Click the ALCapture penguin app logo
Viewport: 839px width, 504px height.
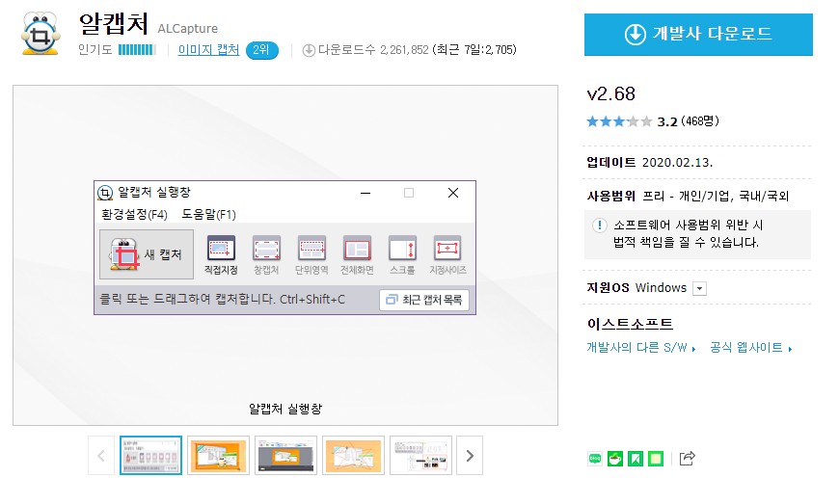point(41,34)
